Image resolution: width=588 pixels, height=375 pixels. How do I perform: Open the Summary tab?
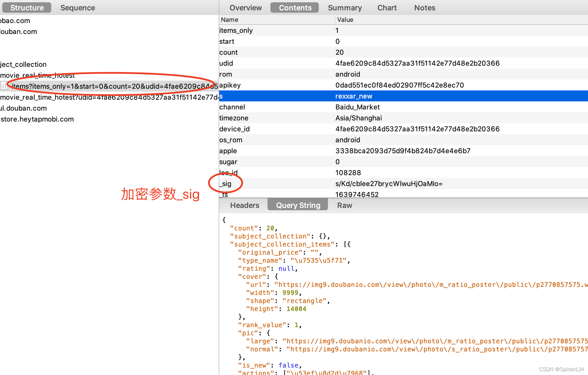coord(345,7)
